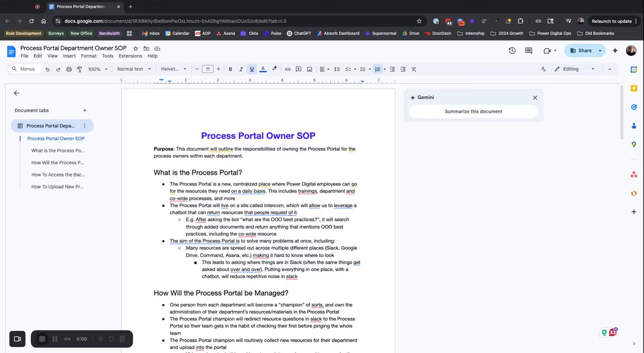Viewport: 644px width, 353px height.
Task: Print the document using the printer icon
Action: coord(69,69)
